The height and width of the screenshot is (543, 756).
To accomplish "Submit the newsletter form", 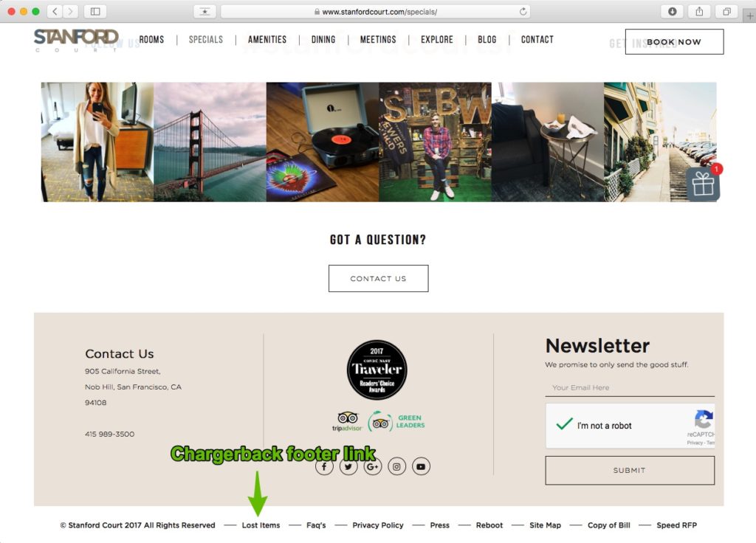I will (x=630, y=470).
